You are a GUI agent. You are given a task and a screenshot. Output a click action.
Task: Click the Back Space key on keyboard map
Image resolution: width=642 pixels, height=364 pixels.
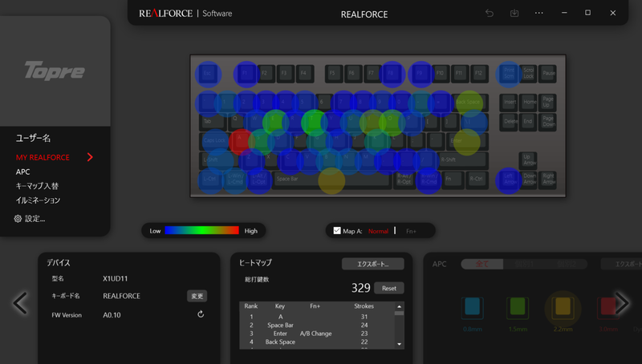[470, 103]
